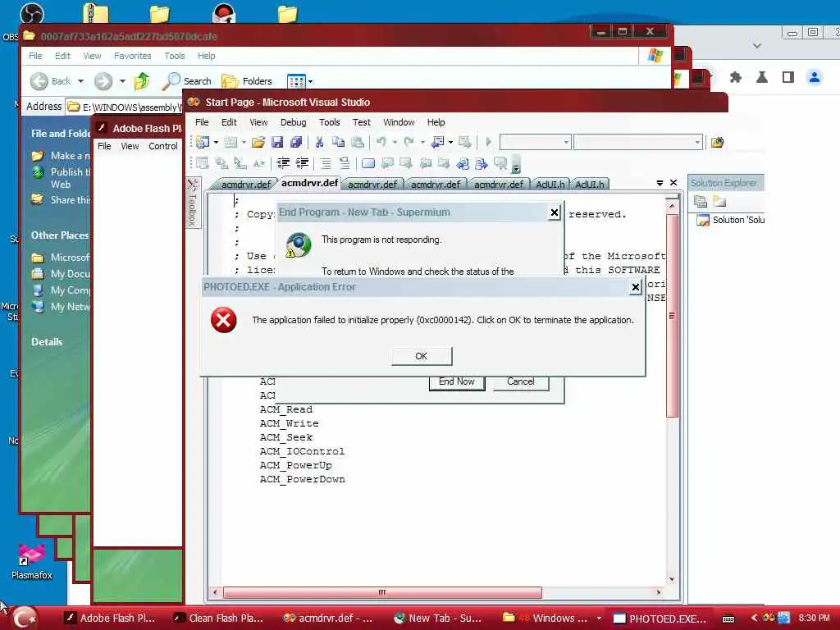
Task: Close the PHOTOED.EXE Application Error dialog
Action: tap(636, 287)
